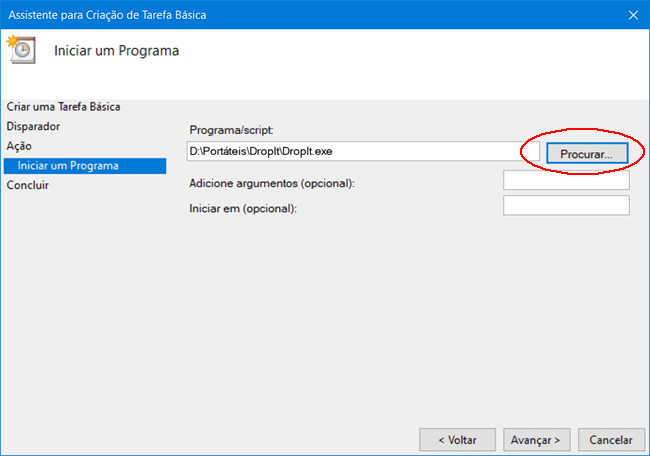The height and width of the screenshot is (456, 650).
Task: Go back with the Voltar button
Action: (455, 439)
